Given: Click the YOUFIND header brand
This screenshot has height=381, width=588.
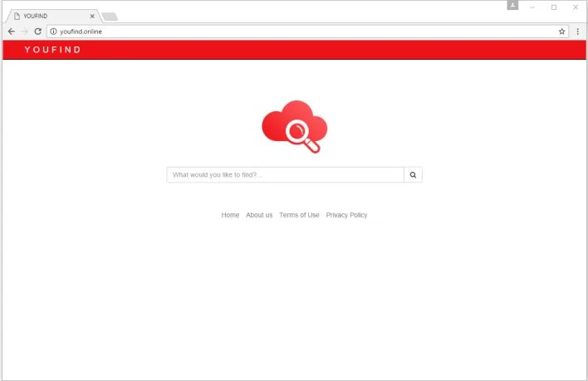Looking at the screenshot, I should [52, 50].
